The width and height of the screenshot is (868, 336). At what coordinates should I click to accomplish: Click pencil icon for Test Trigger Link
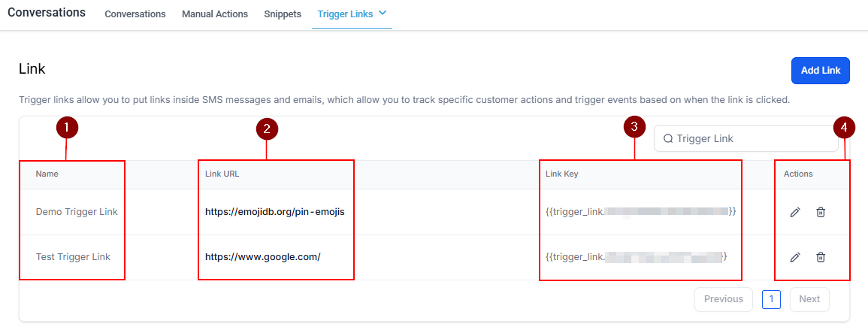pos(795,258)
